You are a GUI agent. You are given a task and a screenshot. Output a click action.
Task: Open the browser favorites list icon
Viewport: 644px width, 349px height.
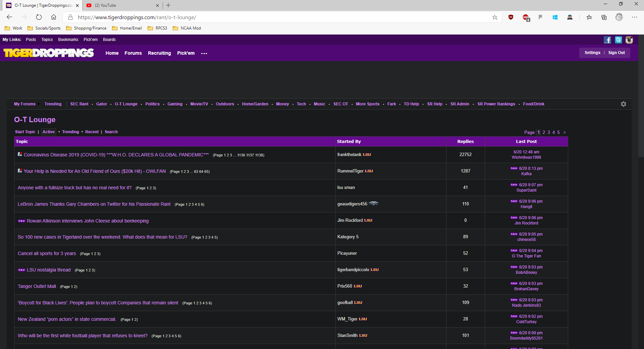(x=589, y=17)
